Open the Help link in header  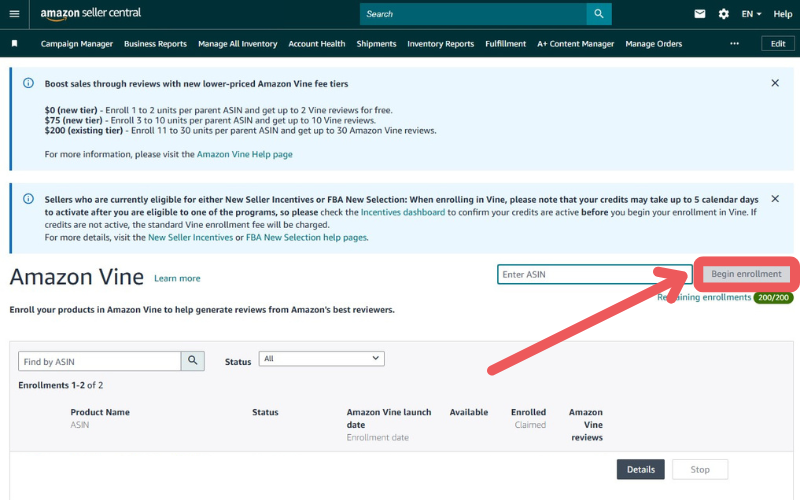click(782, 14)
